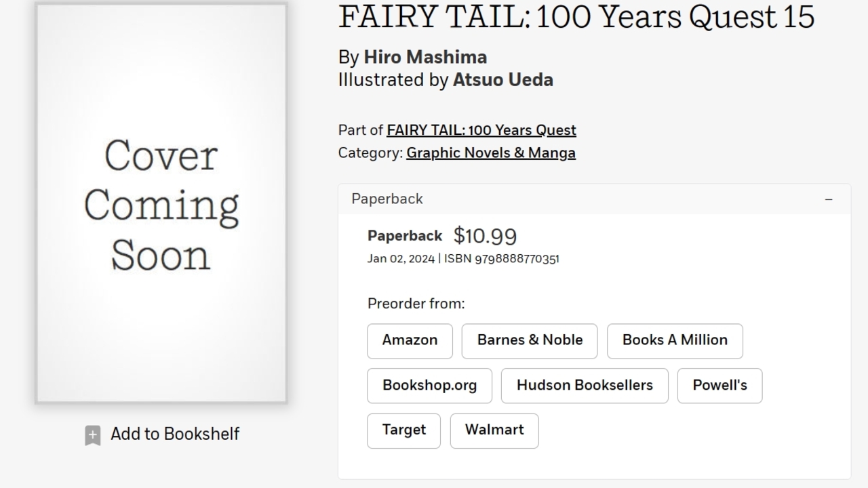The image size is (868, 488).
Task: Click the $10.99 paperback price
Action: coord(485,236)
